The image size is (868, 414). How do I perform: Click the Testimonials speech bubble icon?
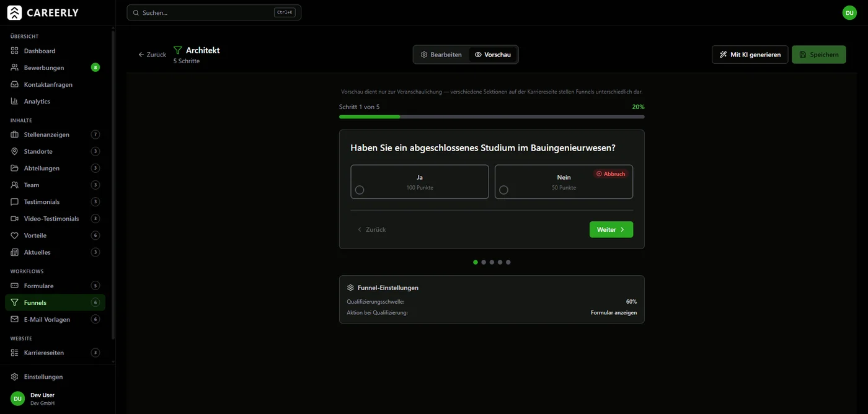click(x=14, y=201)
